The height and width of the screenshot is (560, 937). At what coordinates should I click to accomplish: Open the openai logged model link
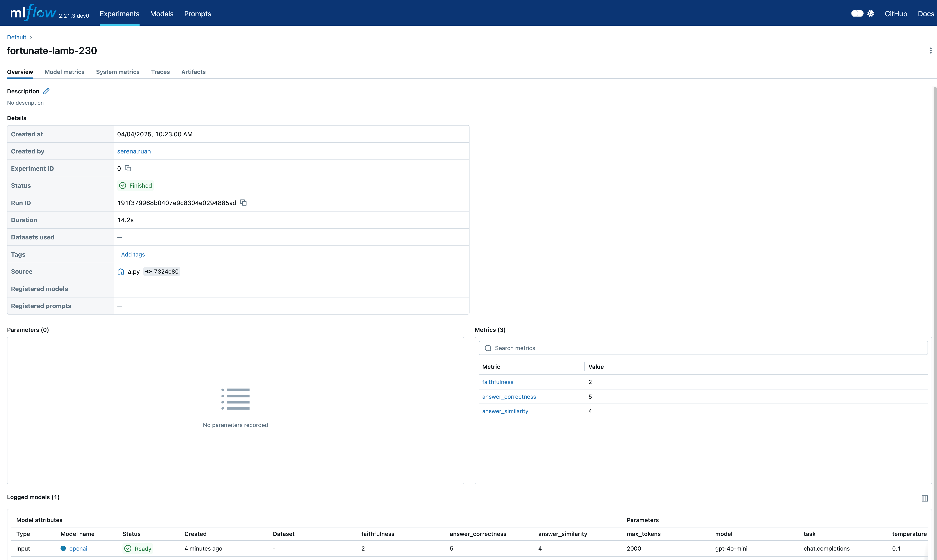(78, 548)
